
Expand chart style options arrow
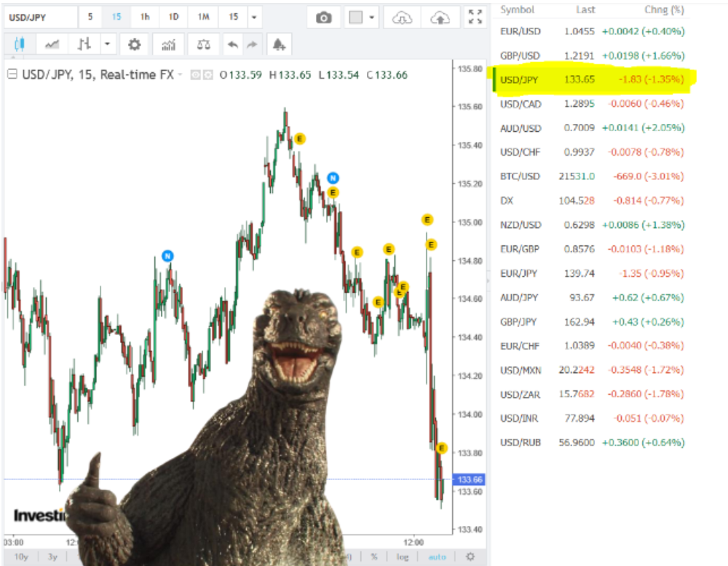pos(107,44)
